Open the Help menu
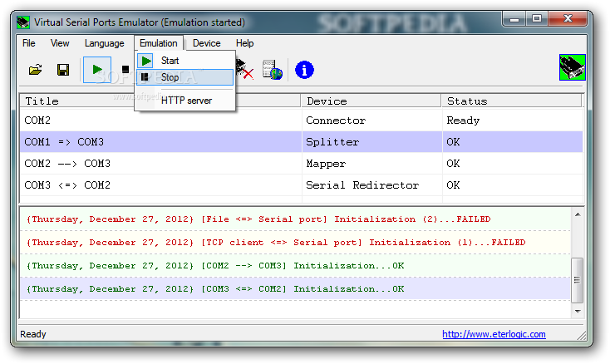610x364 pixels. coord(244,43)
